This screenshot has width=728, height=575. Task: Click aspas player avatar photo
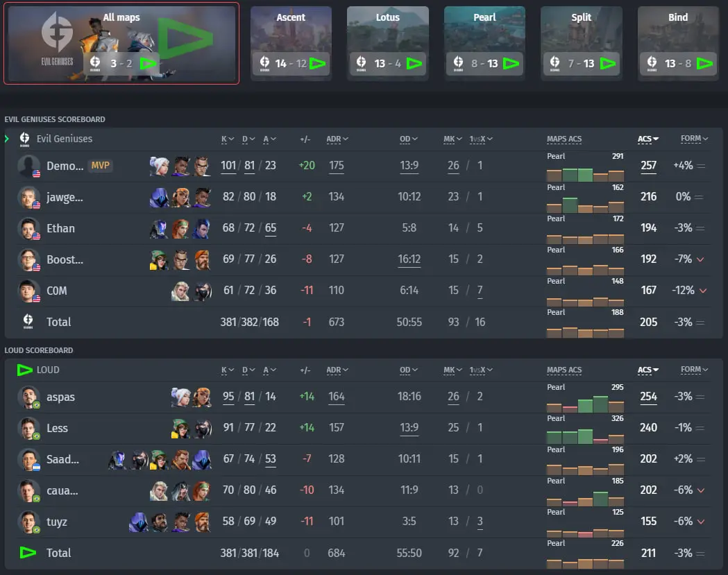pyautogui.click(x=28, y=397)
